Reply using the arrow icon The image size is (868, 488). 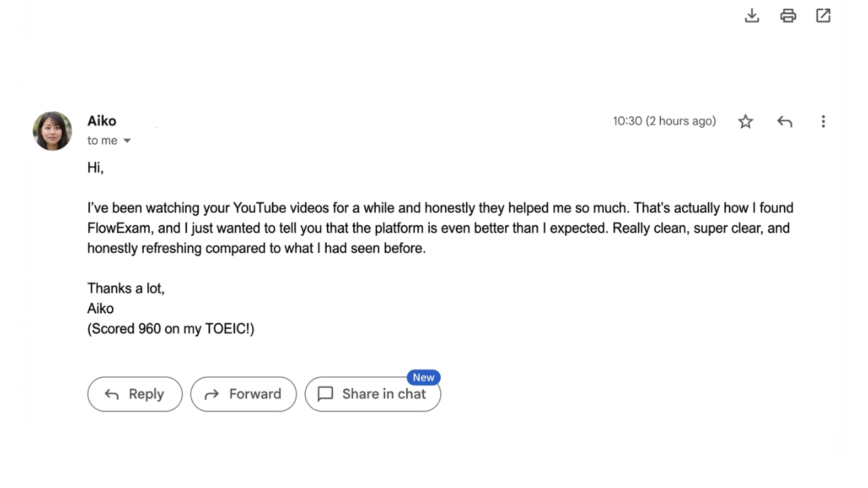pyautogui.click(x=784, y=121)
